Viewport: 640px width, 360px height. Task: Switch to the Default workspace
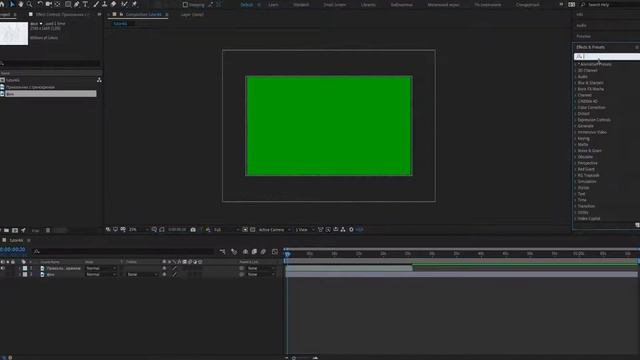pyautogui.click(x=247, y=5)
